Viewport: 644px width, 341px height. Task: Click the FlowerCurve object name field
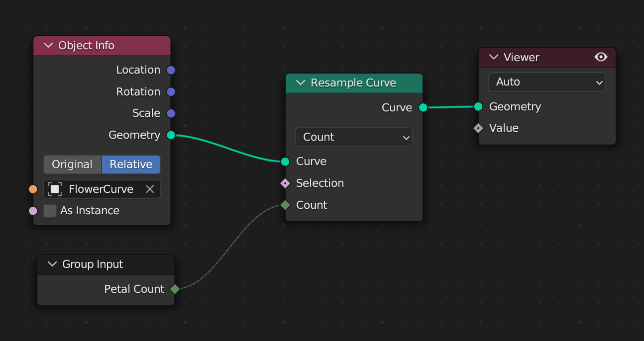101,189
